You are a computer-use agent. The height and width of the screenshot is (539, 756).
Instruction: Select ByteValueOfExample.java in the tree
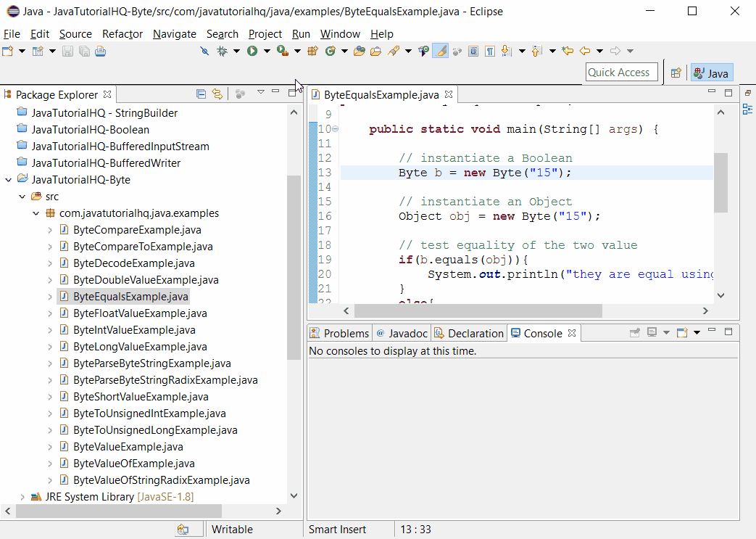tap(133, 464)
